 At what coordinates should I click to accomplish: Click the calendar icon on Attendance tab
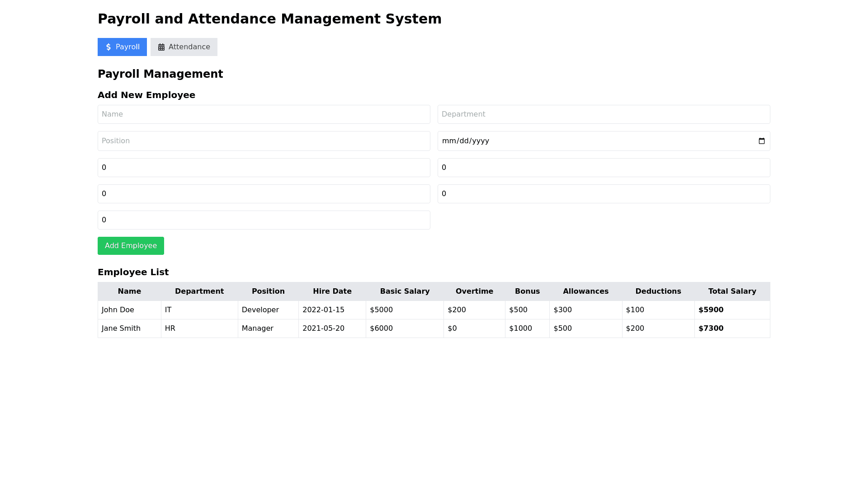pos(161,47)
